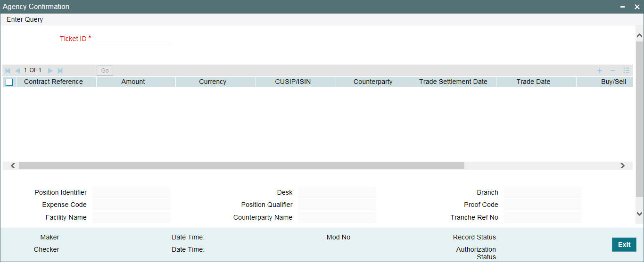This screenshot has width=644, height=263.
Task: Click the Trade Settlement Date column header
Action: pyautogui.click(x=456, y=82)
